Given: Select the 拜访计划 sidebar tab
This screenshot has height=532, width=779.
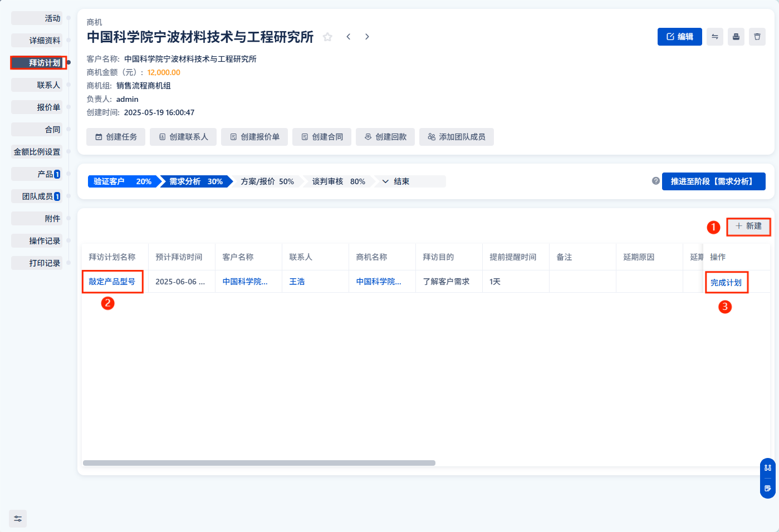Looking at the screenshot, I should 37,63.
